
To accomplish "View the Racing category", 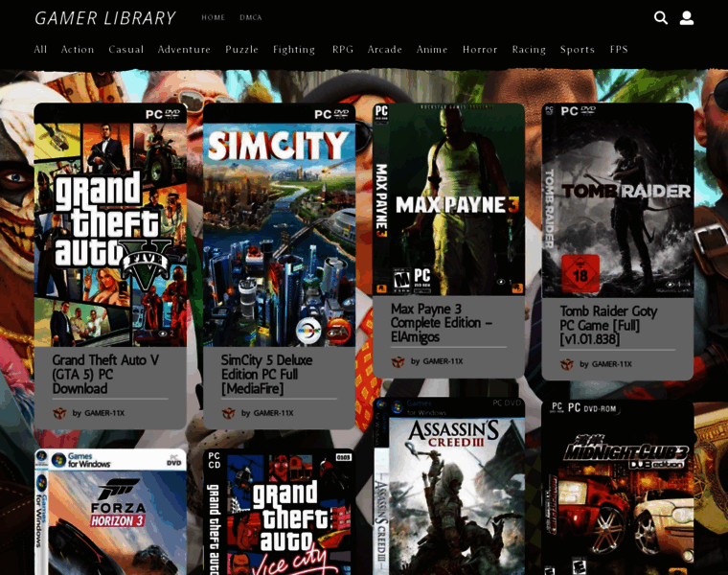I will [x=529, y=50].
